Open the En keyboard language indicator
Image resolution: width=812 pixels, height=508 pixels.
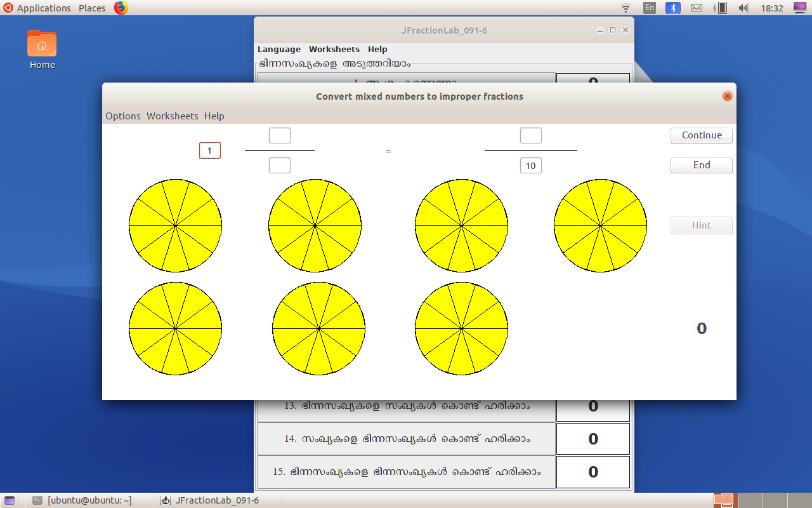pyautogui.click(x=649, y=8)
